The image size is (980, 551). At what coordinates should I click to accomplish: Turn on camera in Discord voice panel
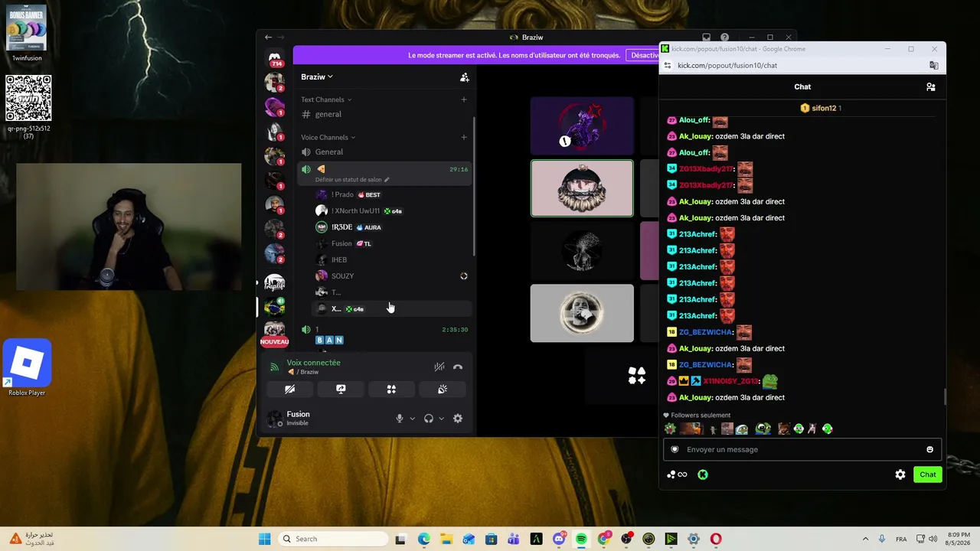coord(289,390)
